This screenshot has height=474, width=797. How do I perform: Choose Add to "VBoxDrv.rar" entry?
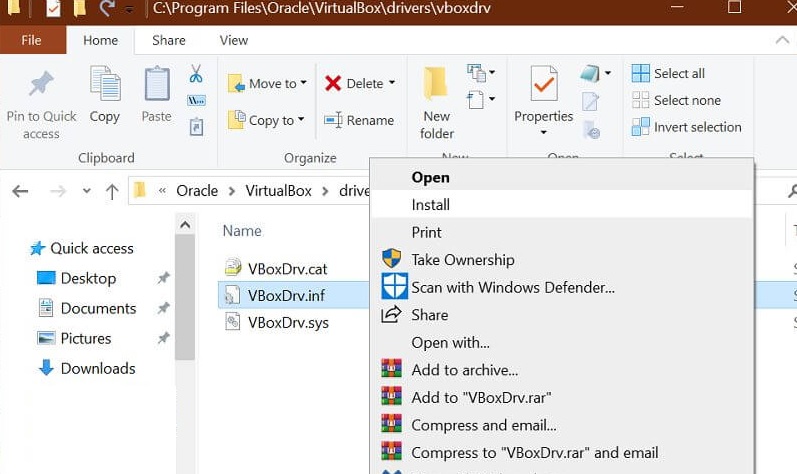pos(562,397)
